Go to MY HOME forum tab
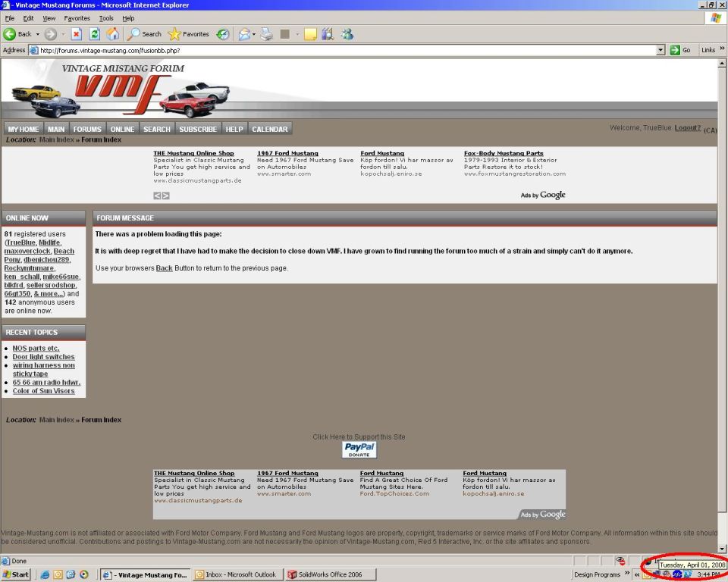The image size is (728, 582). 24,129
